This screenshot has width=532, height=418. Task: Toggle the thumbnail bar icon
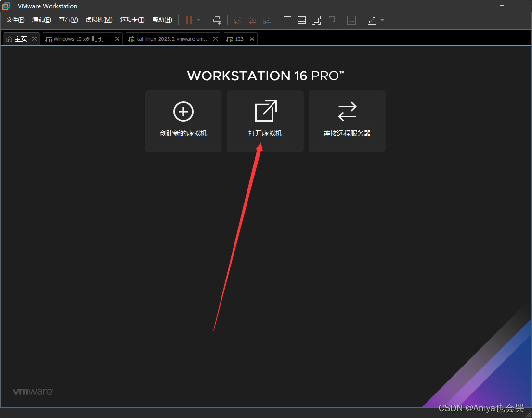pos(301,20)
